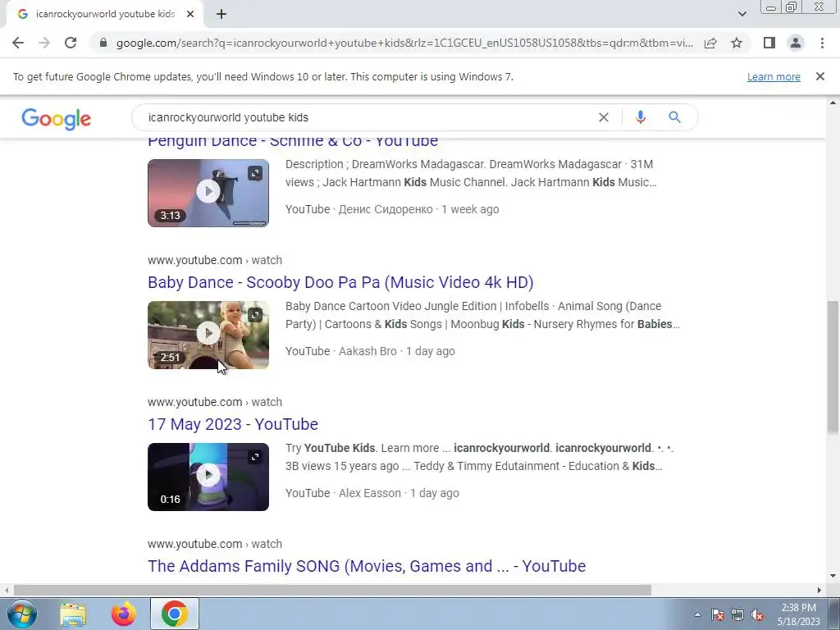Play the 0:16 video thumbnail
840x630 pixels.
coord(208,477)
